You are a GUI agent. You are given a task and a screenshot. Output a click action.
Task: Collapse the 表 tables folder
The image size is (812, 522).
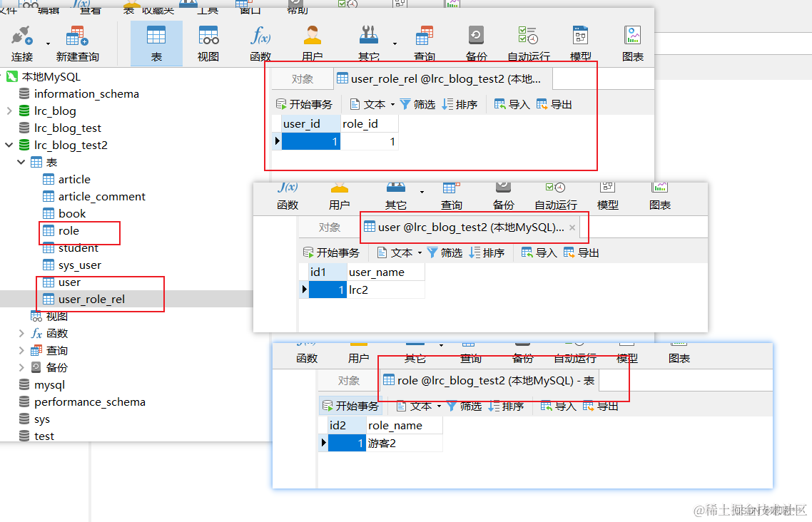point(21,162)
